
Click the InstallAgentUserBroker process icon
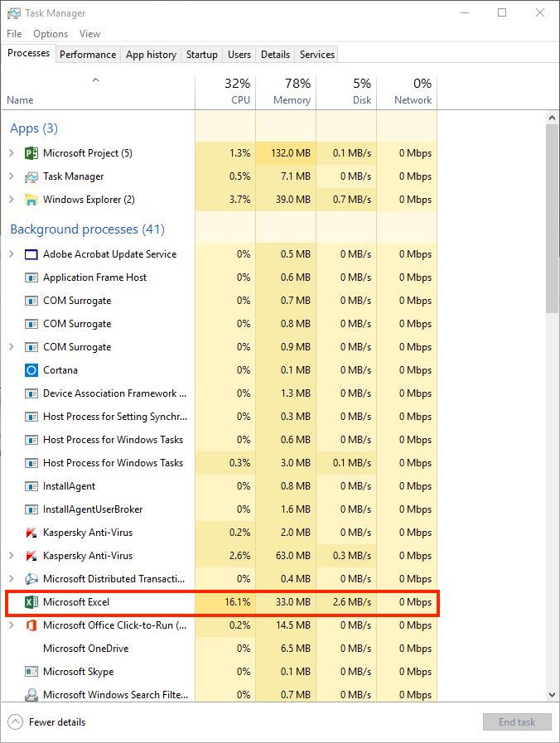pos(31,509)
